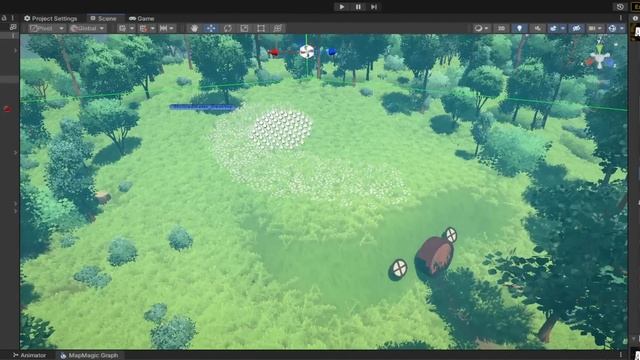
Task: Select the Hand (View) tool
Action: click(x=194, y=28)
